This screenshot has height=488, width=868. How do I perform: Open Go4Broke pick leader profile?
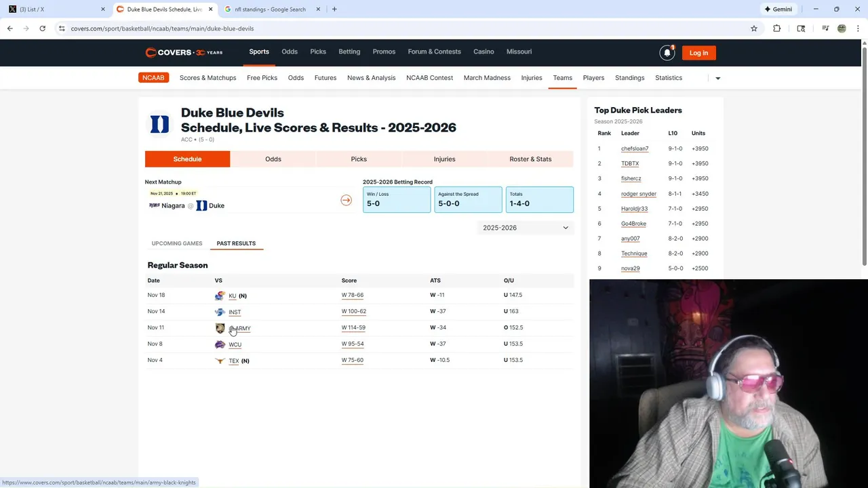tap(633, 224)
